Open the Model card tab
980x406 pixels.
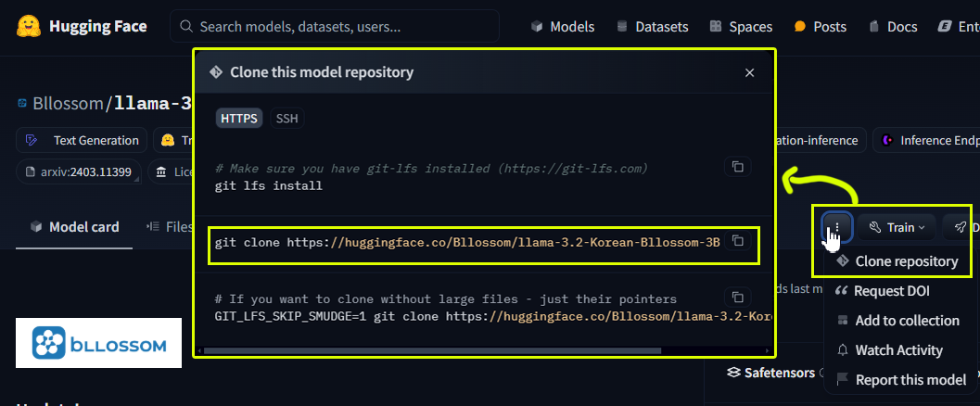click(x=74, y=227)
